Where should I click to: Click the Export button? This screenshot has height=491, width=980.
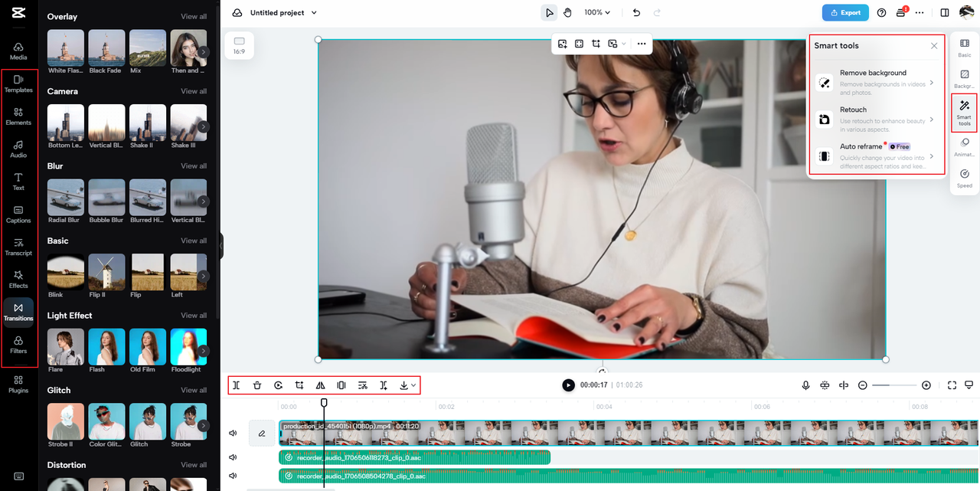(x=845, y=12)
